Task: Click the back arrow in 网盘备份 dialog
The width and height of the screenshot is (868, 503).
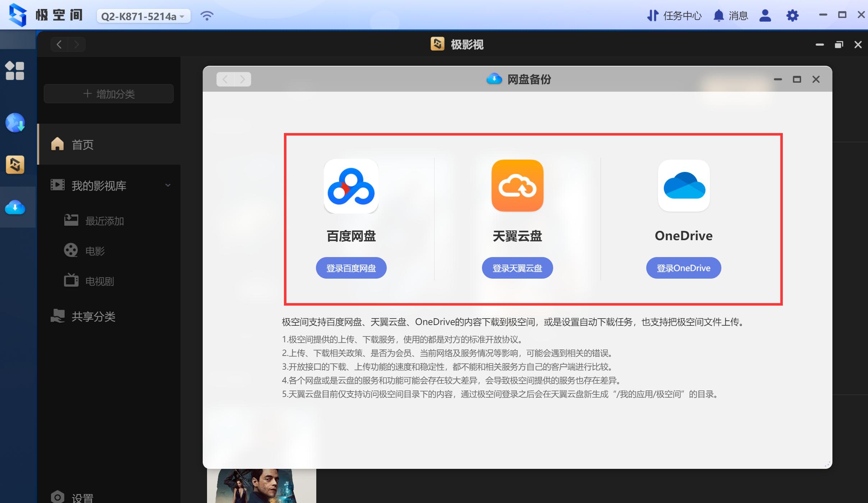Action: coord(224,79)
